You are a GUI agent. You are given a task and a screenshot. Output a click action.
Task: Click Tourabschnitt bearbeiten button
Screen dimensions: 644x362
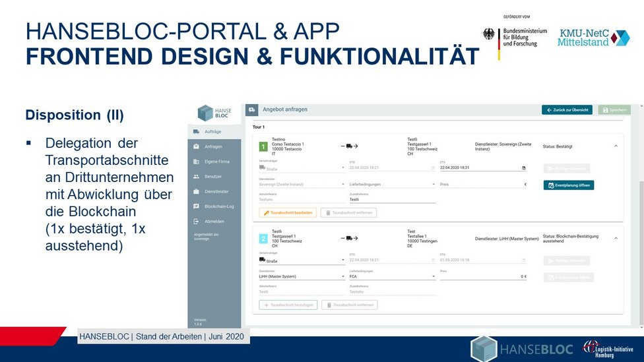click(288, 212)
